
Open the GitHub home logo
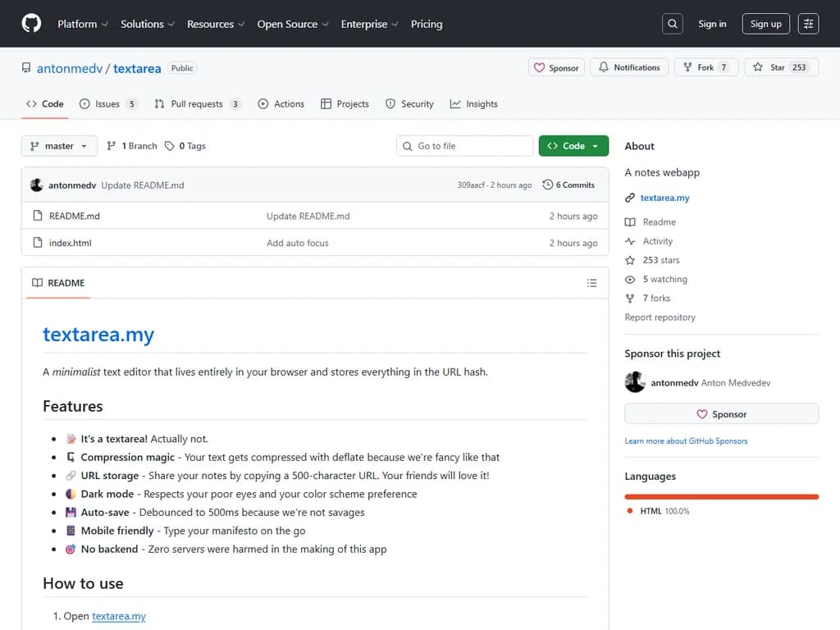30,23
